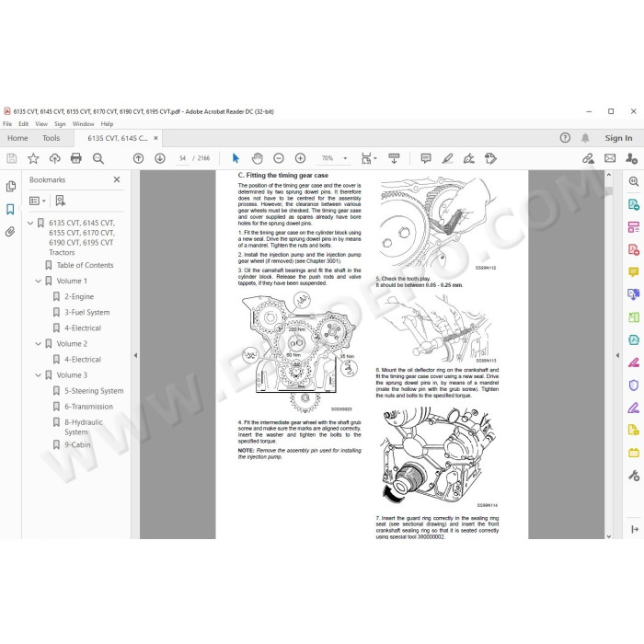The image size is (644, 644).
Task: Activate the Hand pan tool
Action: coord(257,158)
